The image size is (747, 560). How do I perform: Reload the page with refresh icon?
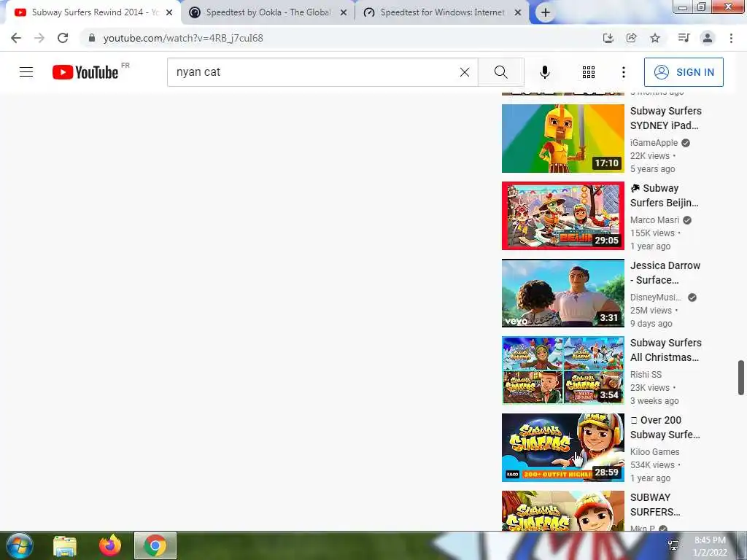[x=63, y=38]
